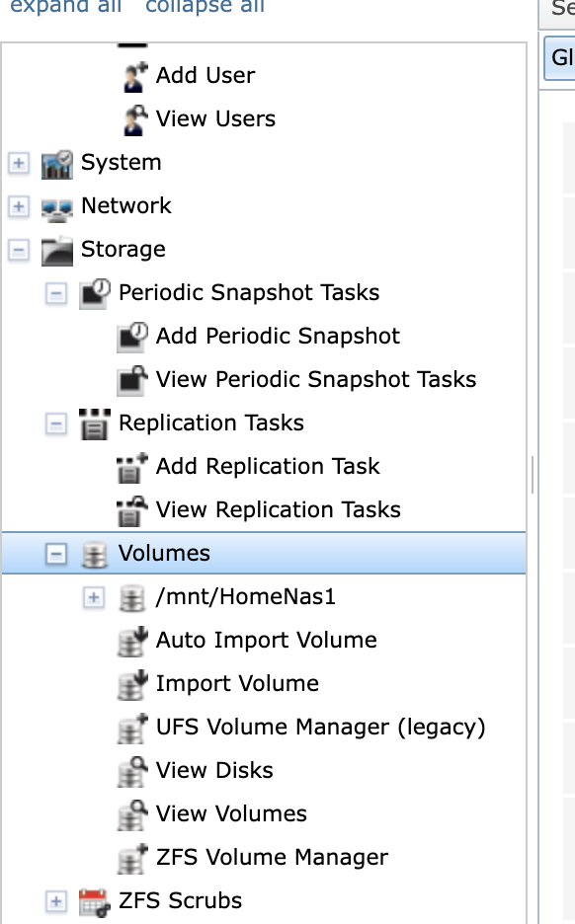This screenshot has height=924, width=575.
Task: Open View Disks
Action: [214, 771]
